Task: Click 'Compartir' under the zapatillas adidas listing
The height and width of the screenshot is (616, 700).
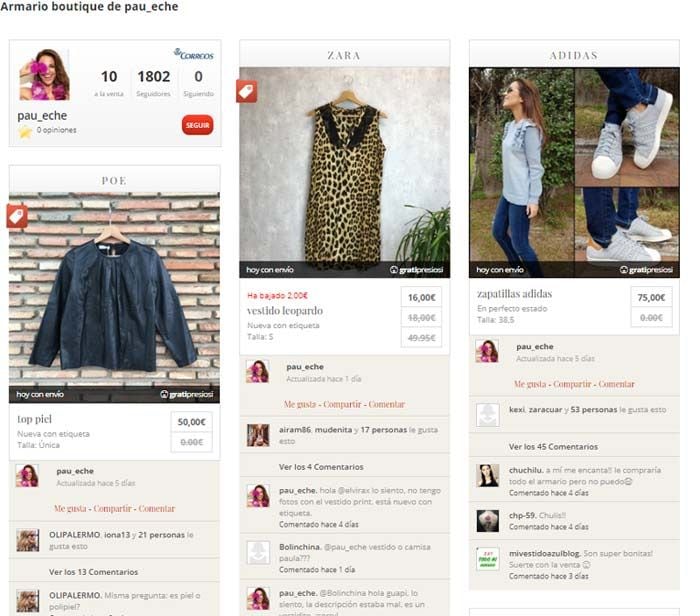Action: pos(572,384)
